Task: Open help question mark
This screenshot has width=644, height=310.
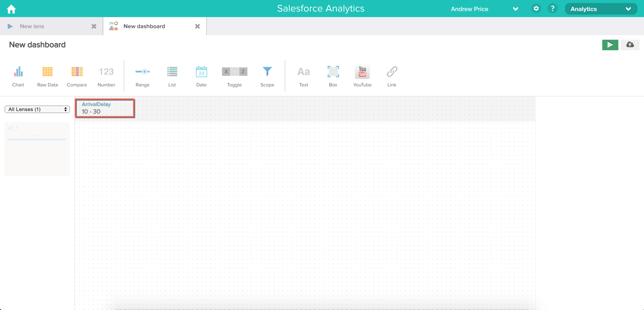Action: pos(552,9)
